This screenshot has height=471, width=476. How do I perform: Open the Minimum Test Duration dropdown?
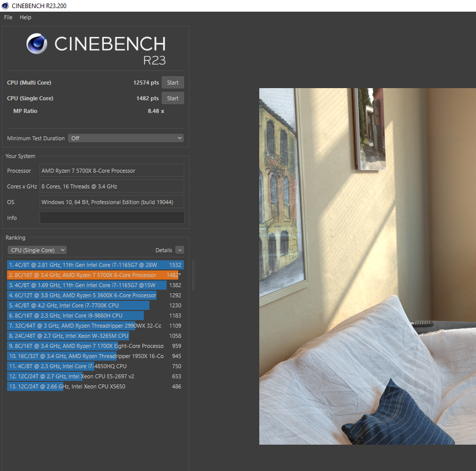click(126, 138)
